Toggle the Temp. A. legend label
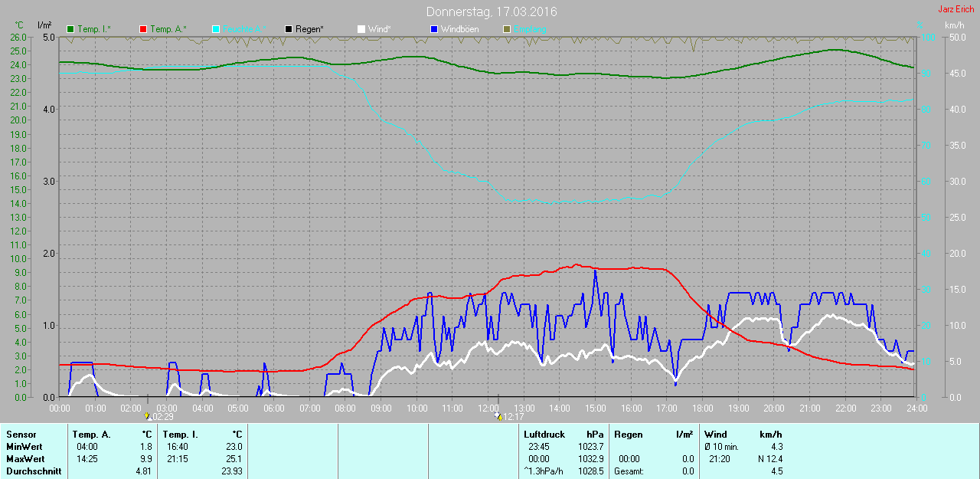 pyautogui.click(x=168, y=29)
